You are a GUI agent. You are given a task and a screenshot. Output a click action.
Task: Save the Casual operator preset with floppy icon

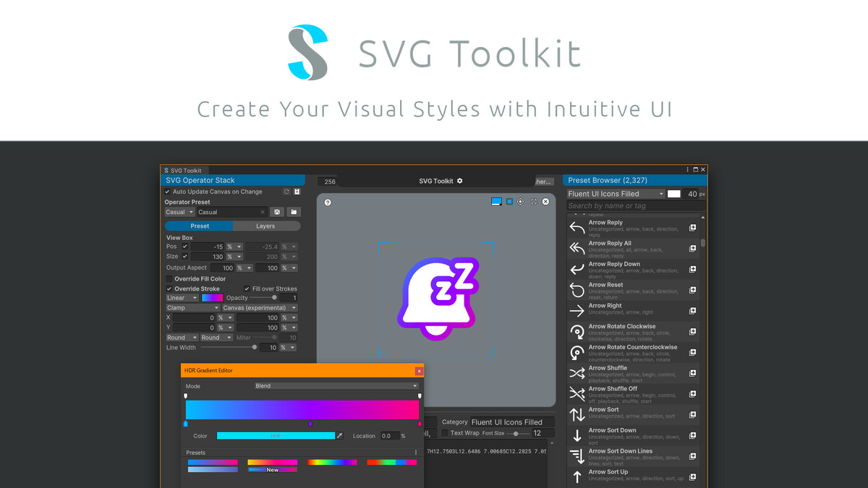click(277, 212)
